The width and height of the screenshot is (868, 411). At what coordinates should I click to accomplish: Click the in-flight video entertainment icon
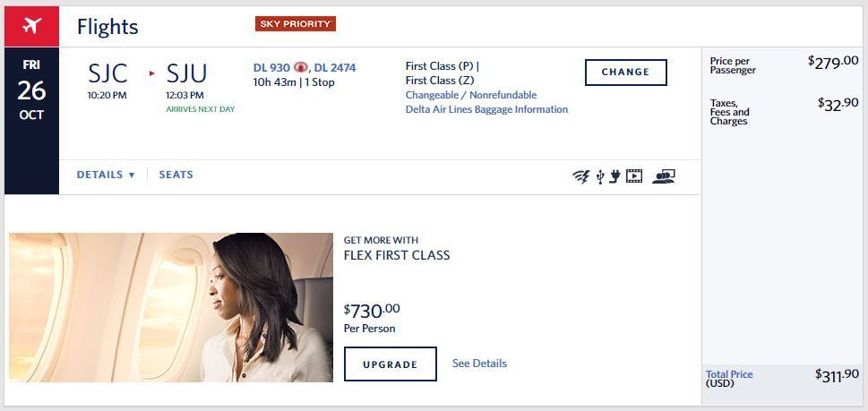[x=634, y=176]
